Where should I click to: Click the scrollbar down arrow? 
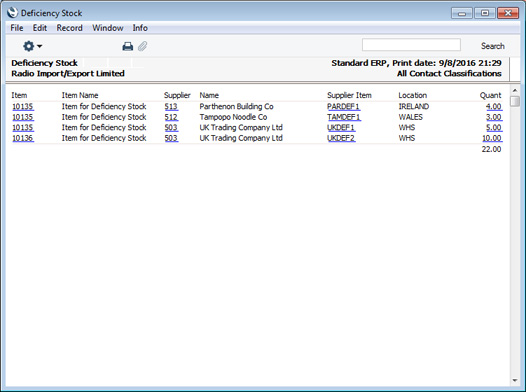[x=515, y=380]
